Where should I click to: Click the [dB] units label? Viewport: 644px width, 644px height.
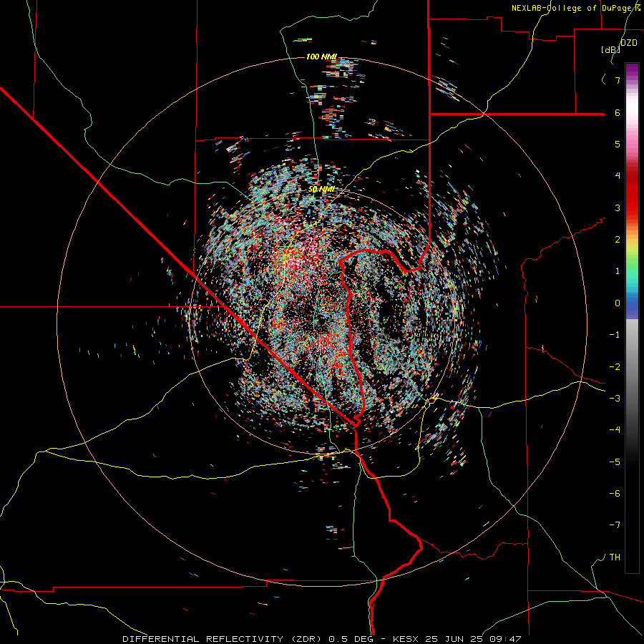[611, 49]
